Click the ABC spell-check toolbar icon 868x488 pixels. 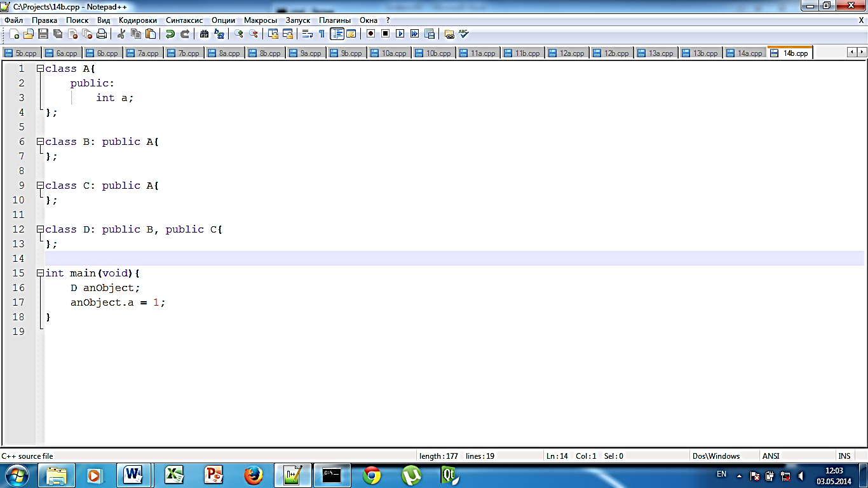pyautogui.click(x=463, y=34)
